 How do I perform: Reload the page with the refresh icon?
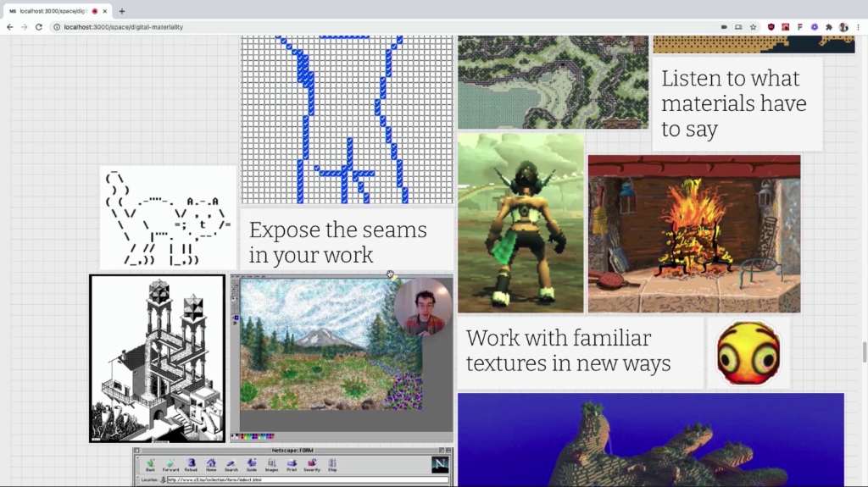[39, 26]
